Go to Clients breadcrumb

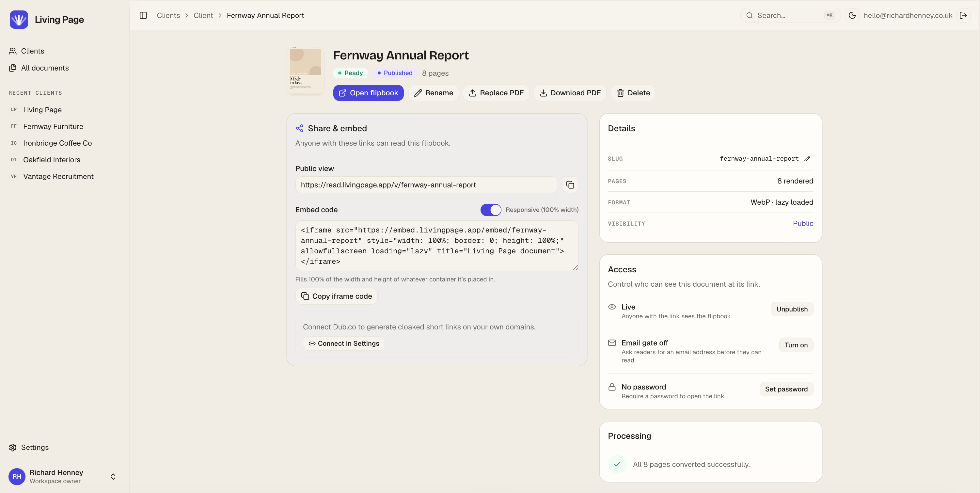pyautogui.click(x=168, y=15)
